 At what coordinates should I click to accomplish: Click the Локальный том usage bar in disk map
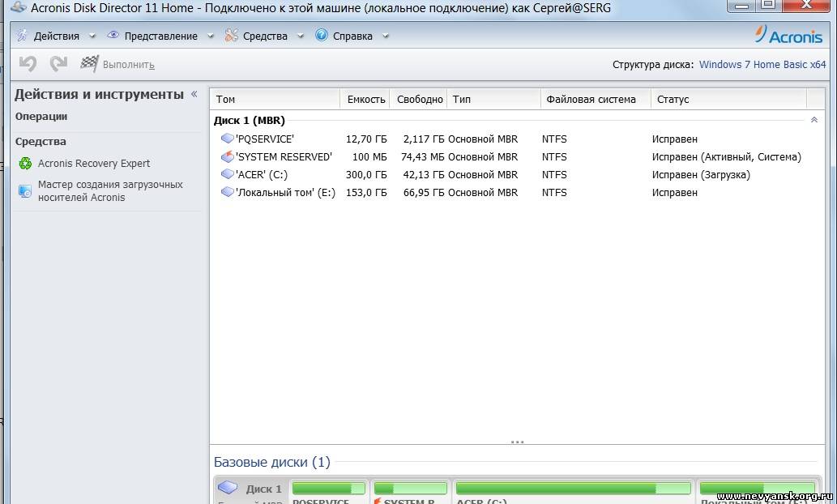758,488
